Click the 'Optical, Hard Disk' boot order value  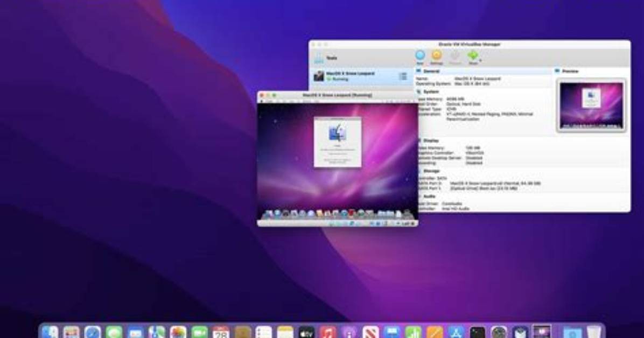click(x=463, y=104)
